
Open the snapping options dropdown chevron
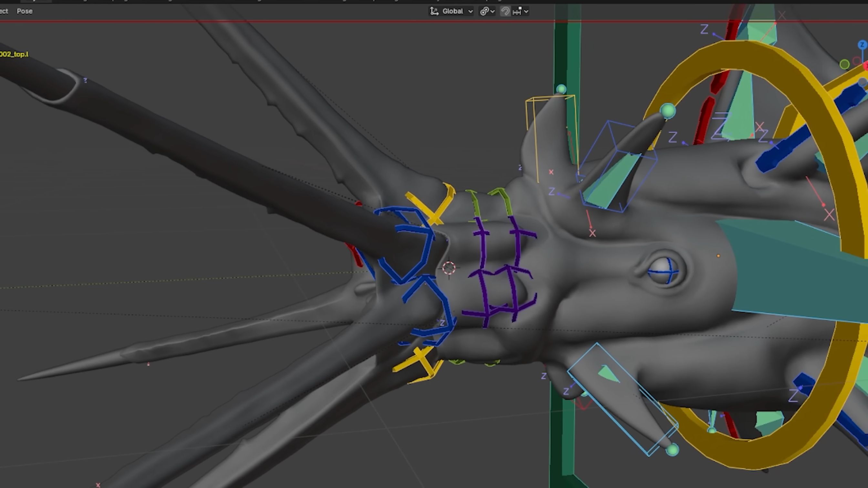tap(492, 11)
